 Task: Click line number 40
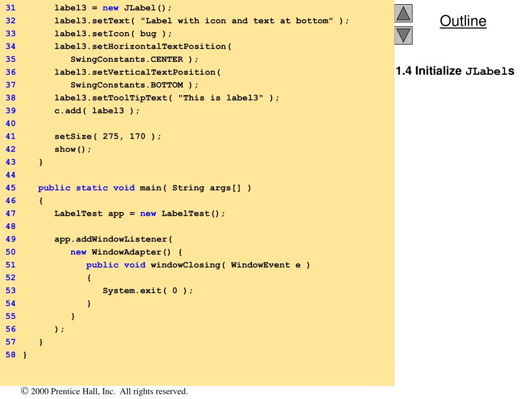[x=10, y=124]
